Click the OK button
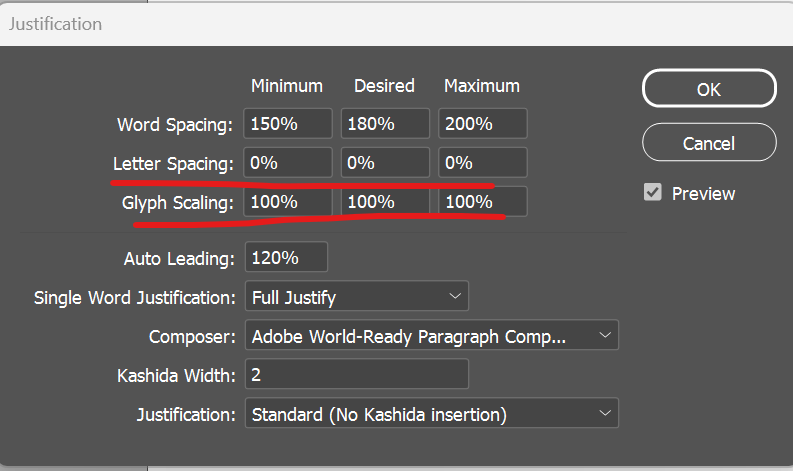 [708, 89]
